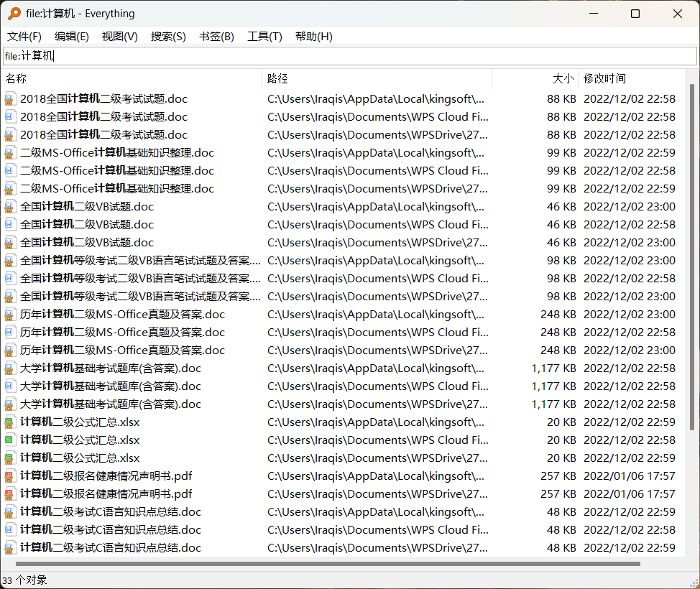
Task: Select icon of 全国计算机二级VB试题.doc in WPSDrive
Action: click(9, 243)
